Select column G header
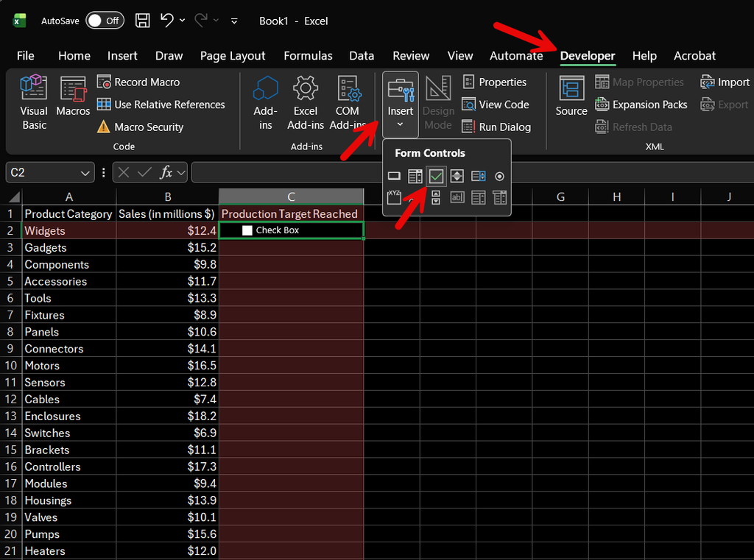The height and width of the screenshot is (560, 754). pyautogui.click(x=560, y=196)
